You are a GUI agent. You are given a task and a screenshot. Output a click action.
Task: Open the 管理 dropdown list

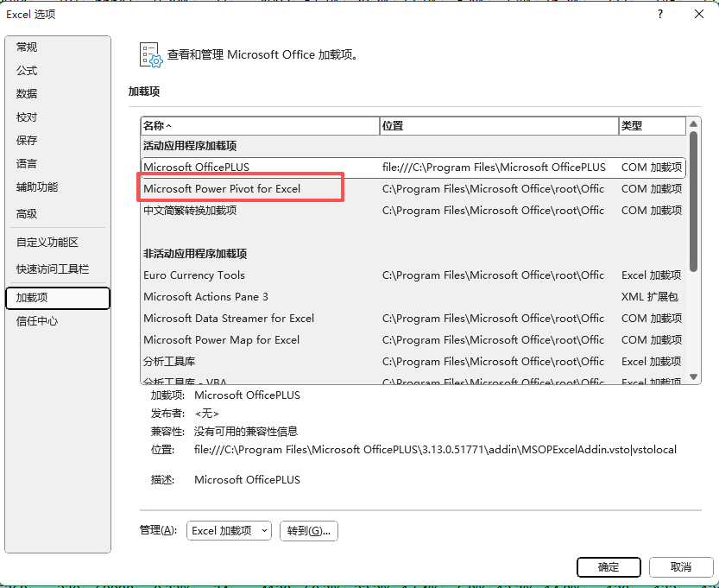pyautogui.click(x=229, y=530)
